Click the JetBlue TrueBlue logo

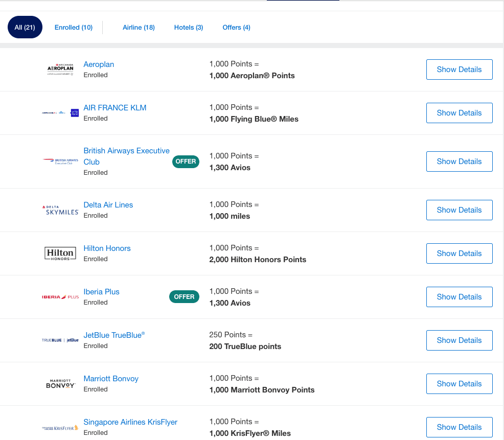[x=60, y=340]
